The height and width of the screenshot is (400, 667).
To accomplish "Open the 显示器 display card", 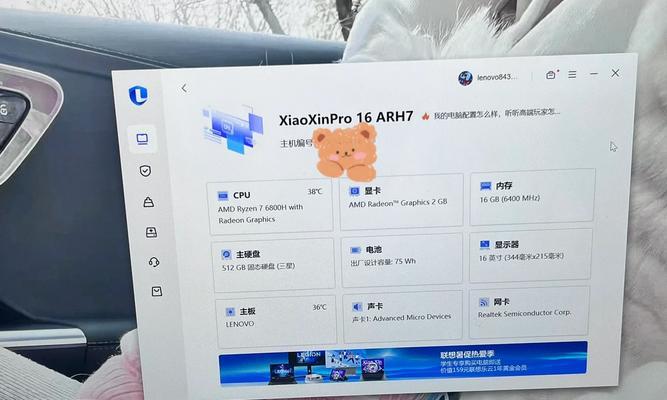I will tap(530, 255).
